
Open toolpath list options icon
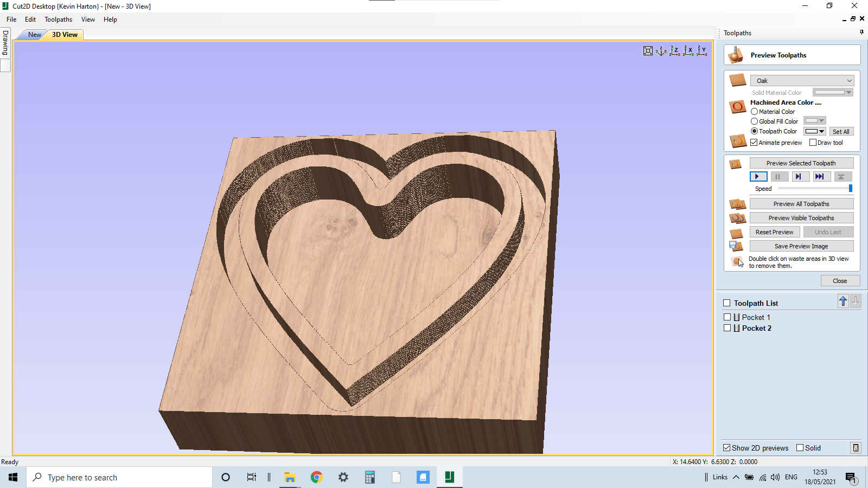coord(856,448)
